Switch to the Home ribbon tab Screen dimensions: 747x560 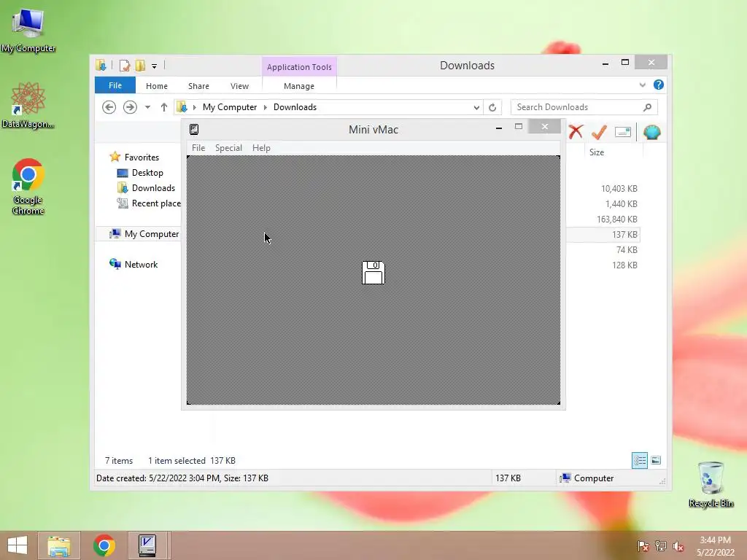(x=157, y=86)
